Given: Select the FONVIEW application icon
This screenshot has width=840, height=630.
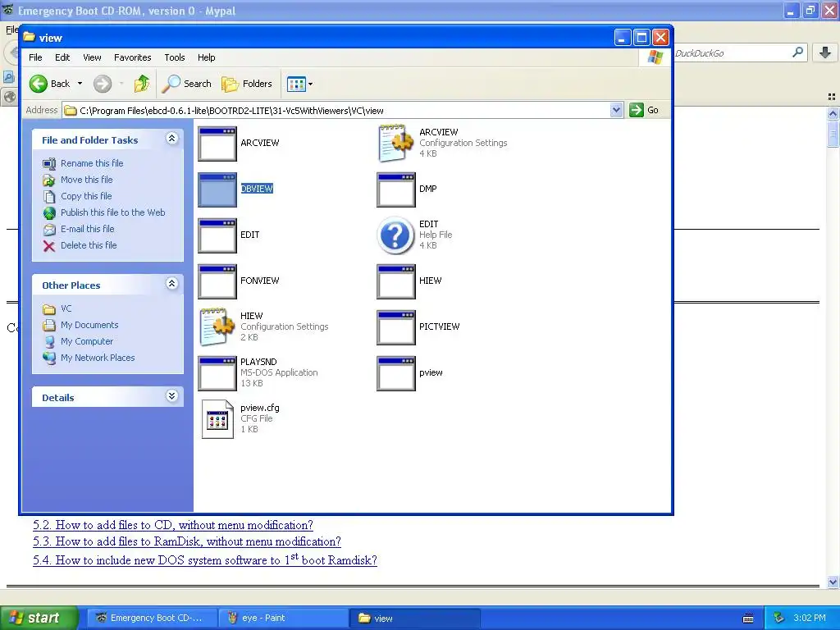Looking at the screenshot, I should click(x=217, y=282).
